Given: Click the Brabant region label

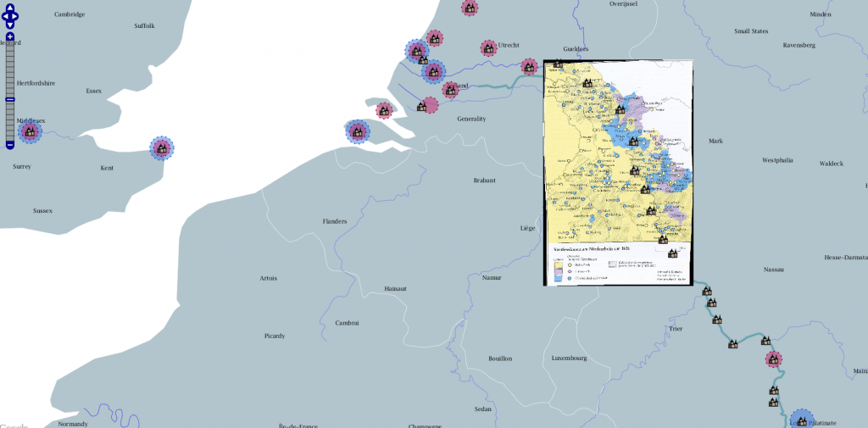Looking at the screenshot, I should click(484, 181).
